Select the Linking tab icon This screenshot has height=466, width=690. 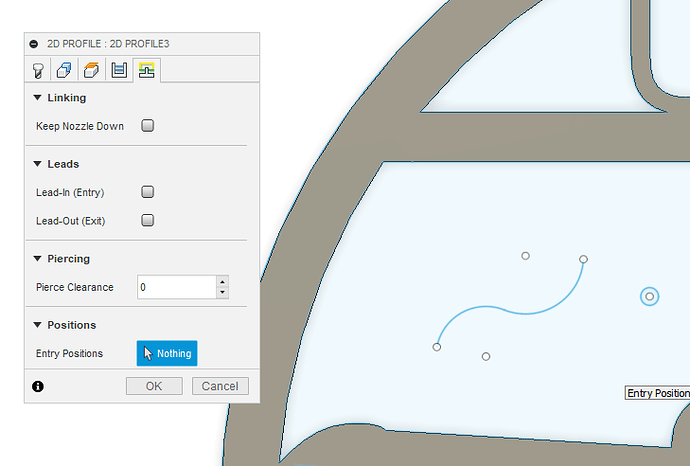[x=147, y=70]
